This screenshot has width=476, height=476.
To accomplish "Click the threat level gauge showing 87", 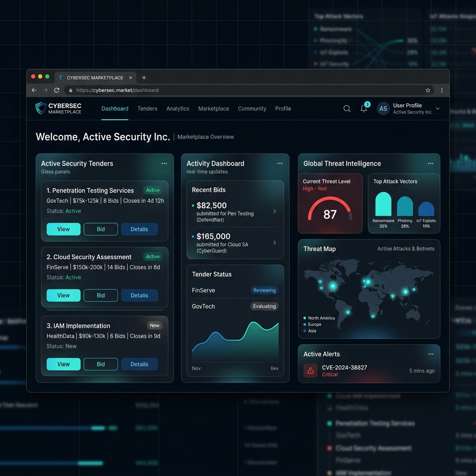I will pos(330,209).
